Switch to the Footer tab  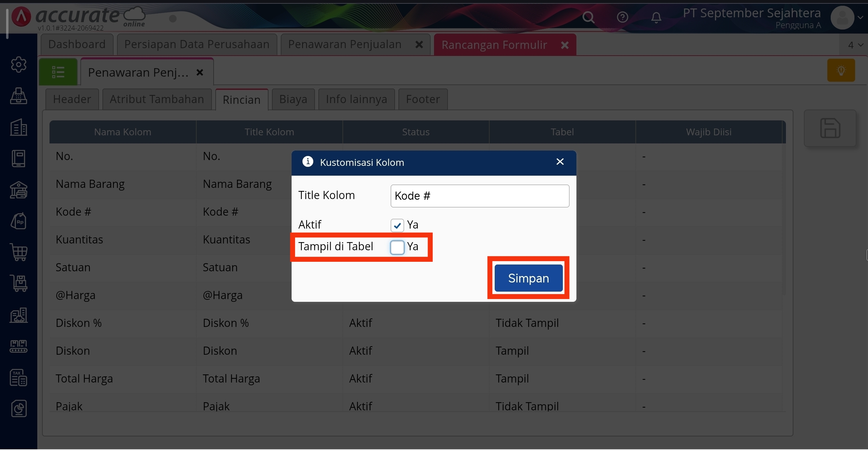click(422, 99)
